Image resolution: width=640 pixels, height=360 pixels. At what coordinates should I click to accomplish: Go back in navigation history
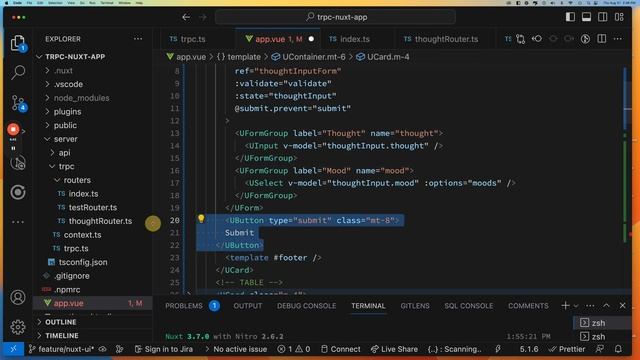(186, 17)
